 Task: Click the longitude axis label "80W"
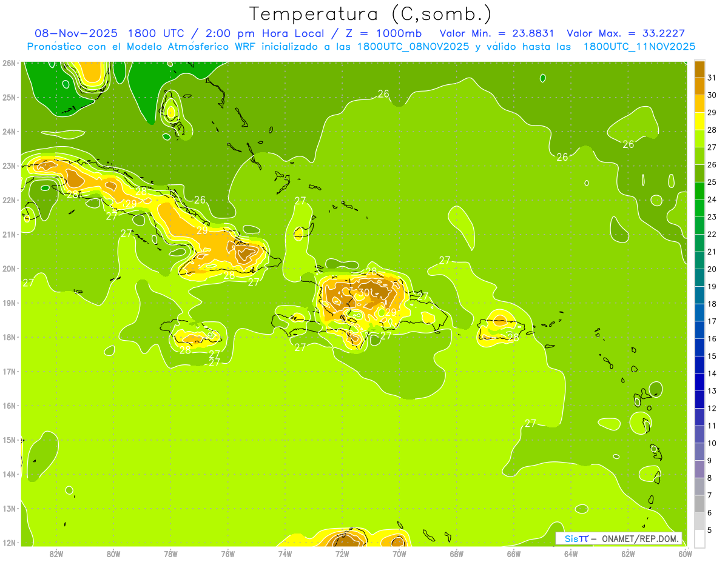(x=113, y=554)
